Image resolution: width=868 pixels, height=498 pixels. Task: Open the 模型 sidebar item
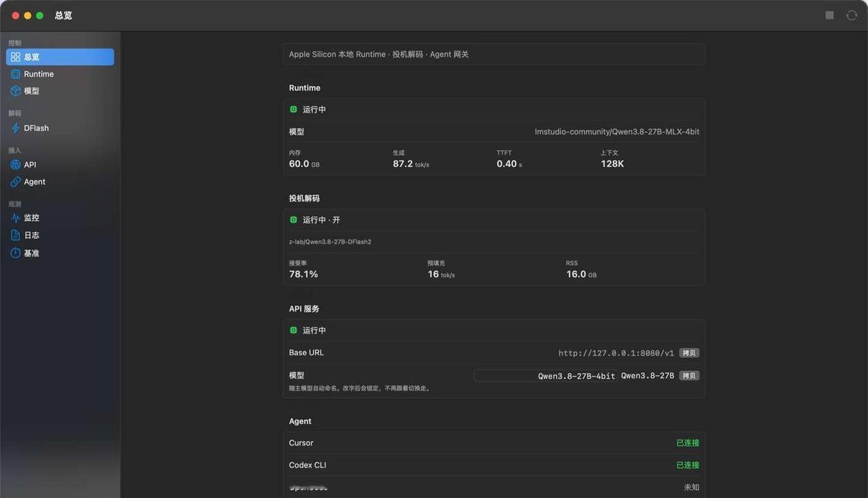pyautogui.click(x=60, y=91)
